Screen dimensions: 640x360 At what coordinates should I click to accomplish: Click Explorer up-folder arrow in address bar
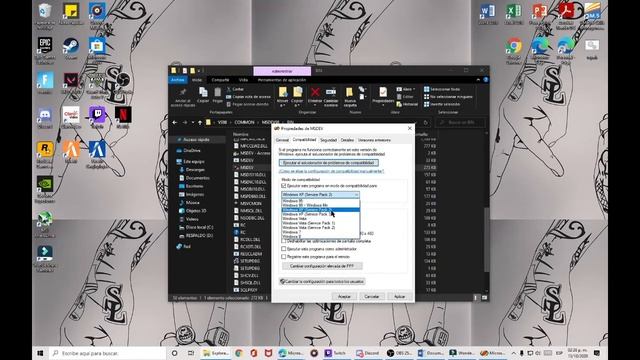click(200, 122)
